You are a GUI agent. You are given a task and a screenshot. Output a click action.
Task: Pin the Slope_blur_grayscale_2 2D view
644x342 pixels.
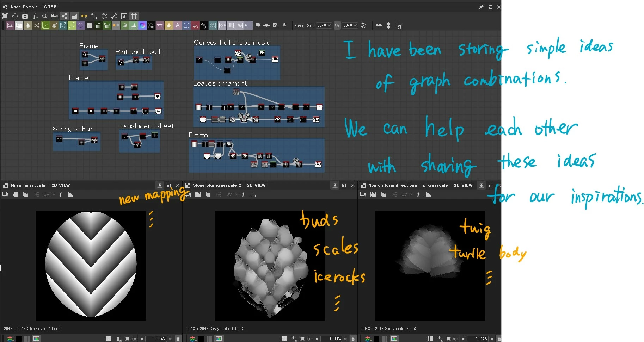point(335,185)
